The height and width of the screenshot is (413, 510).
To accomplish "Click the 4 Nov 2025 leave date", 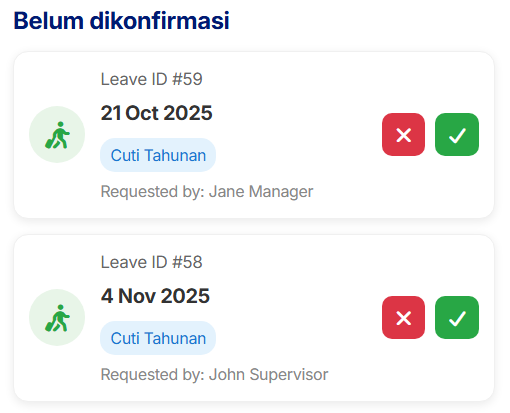I will [x=155, y=296].
